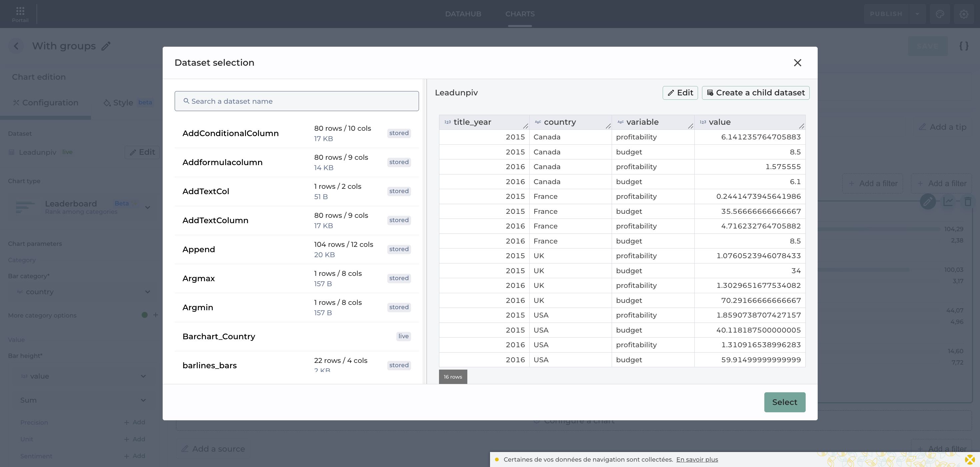Switch to the CHARTS tab
The image size is (980, 467).
click(x=520, y=14)
